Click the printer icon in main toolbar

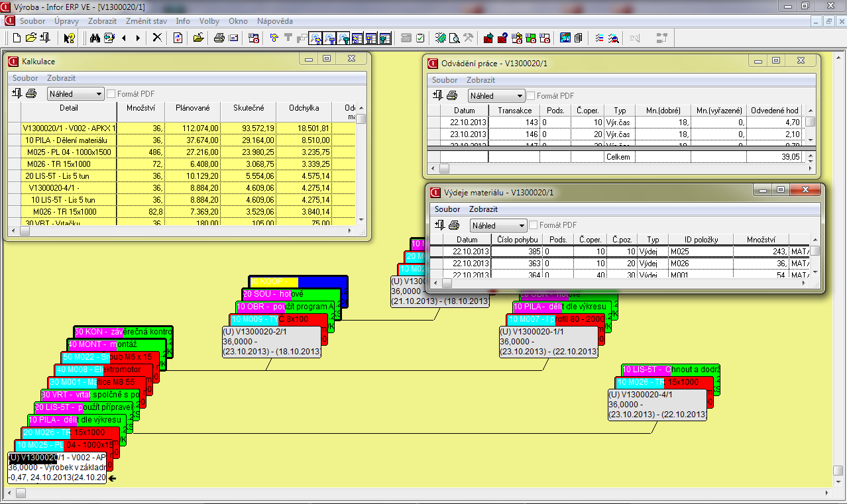219,38
